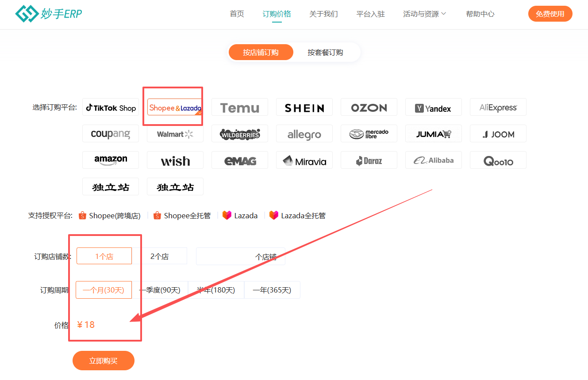Viewport: 588px width, 380px height.
Task: Open the 帮助中心 menu item
Action: 480,14
